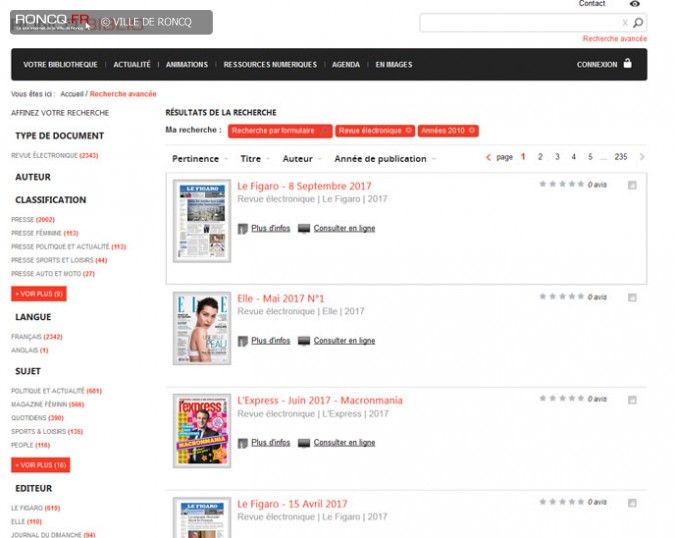Expand more classifications with Voir plus (9)

(39, 294)
